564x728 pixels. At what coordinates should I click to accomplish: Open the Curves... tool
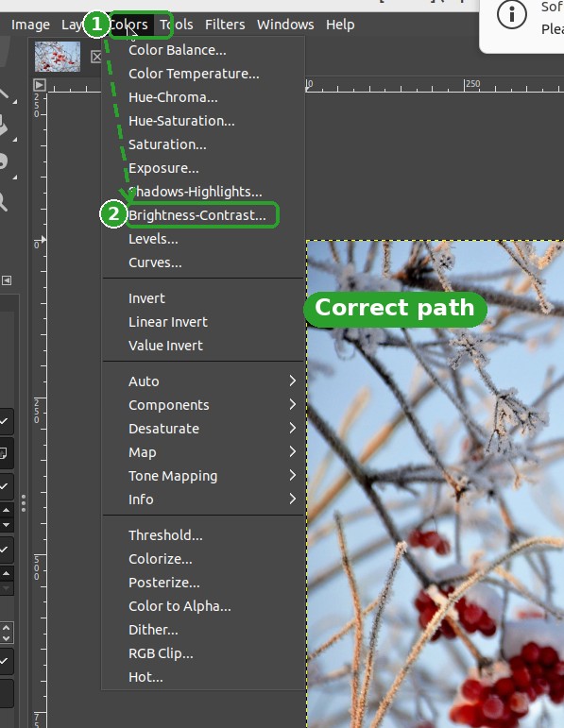[x=203, y=262]
